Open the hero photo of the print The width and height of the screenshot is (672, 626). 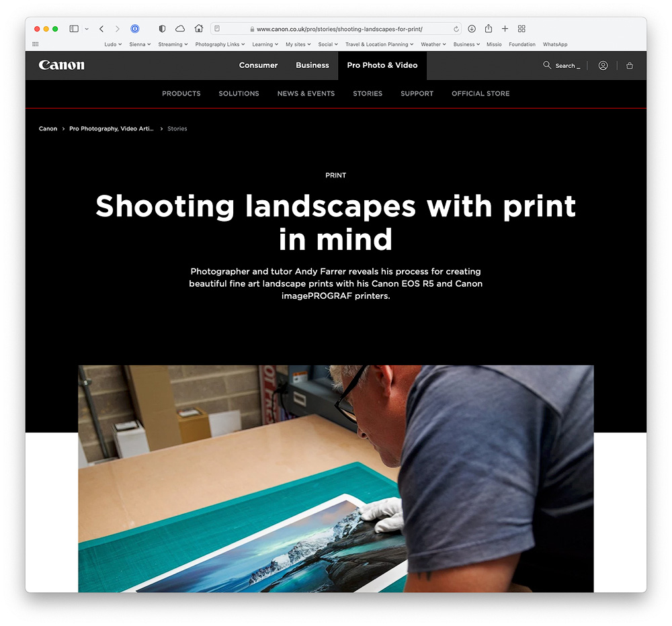pyautogui.click(x=336, y=479)
